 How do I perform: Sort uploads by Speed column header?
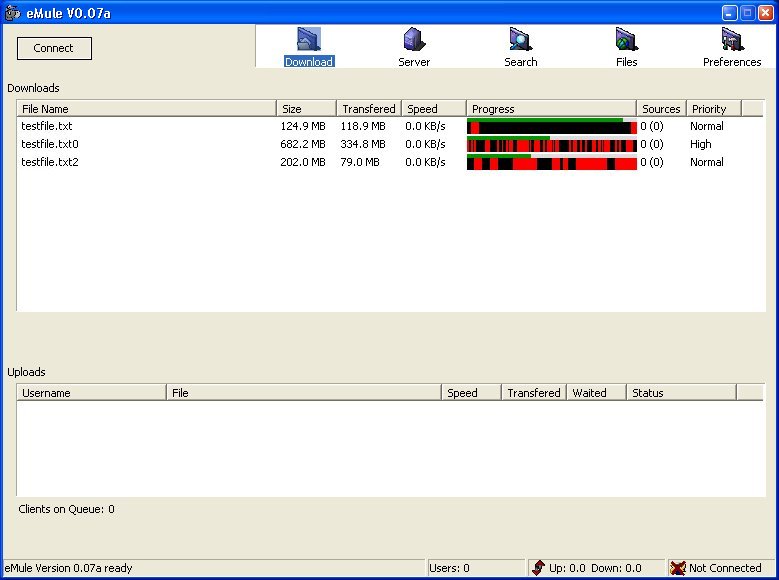tap(471, 393)
